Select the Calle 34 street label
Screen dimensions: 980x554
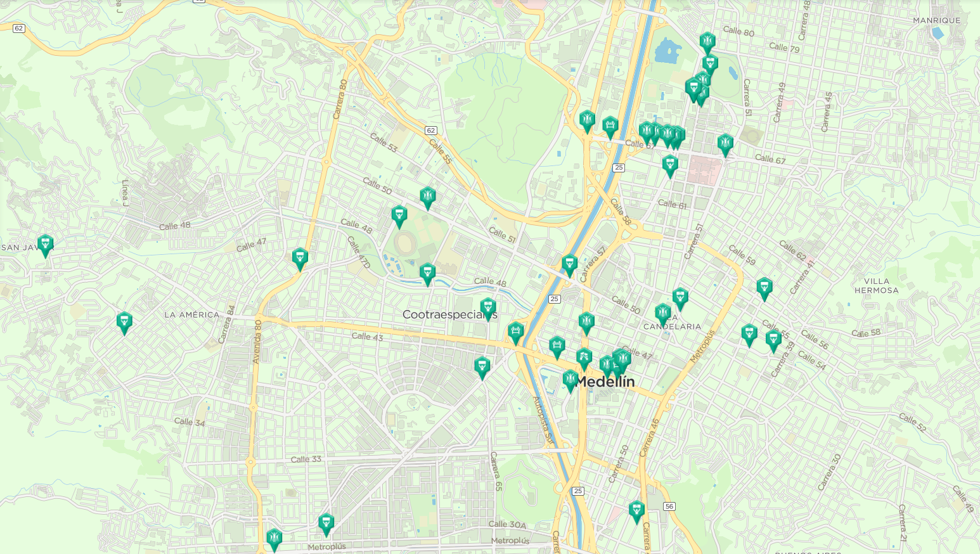(x=190, y=422)
